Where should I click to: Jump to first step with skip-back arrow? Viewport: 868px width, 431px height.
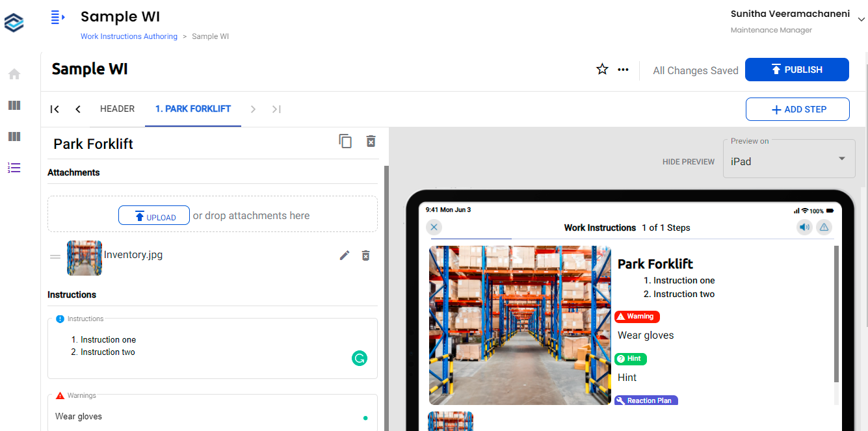55,109
